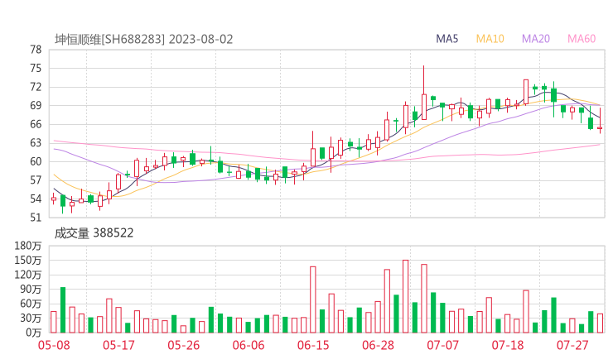
Task: Click the 07-18 date axis label
Action: click(x=508, y=345)
